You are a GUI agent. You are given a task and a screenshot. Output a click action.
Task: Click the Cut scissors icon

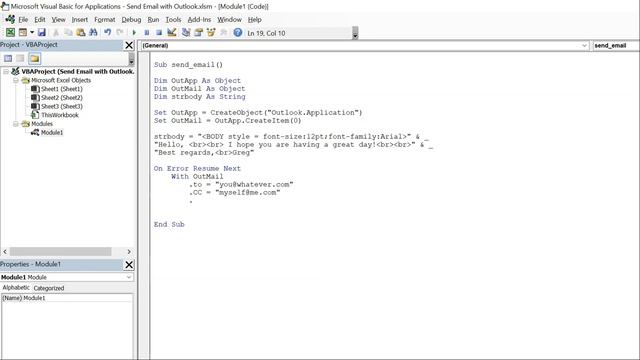coord(56,32)
